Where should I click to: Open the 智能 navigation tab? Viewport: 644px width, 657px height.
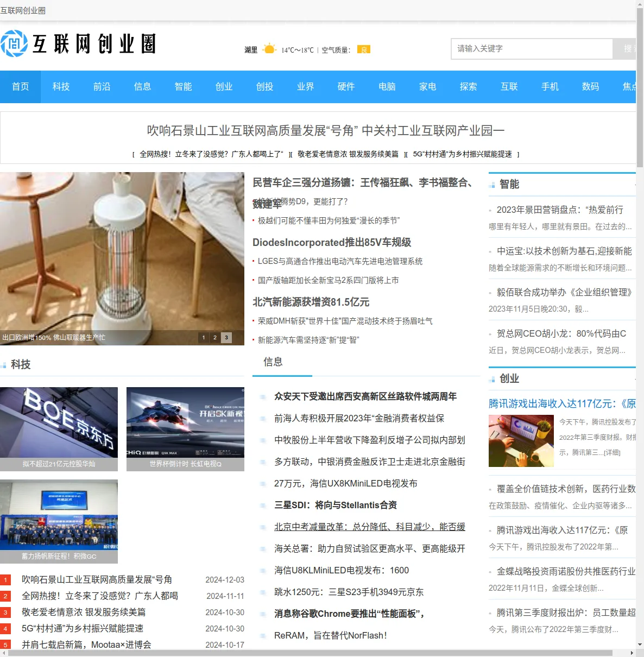pos(183,86)
